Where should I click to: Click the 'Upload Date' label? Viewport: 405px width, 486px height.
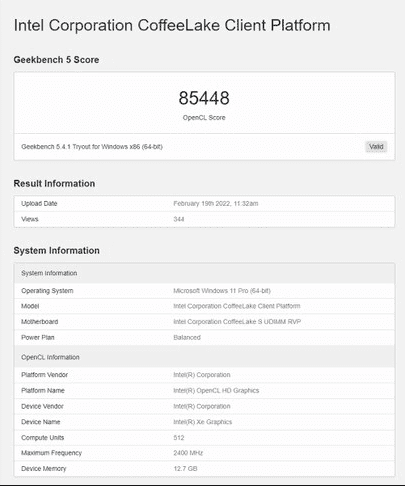pos(39,203)
